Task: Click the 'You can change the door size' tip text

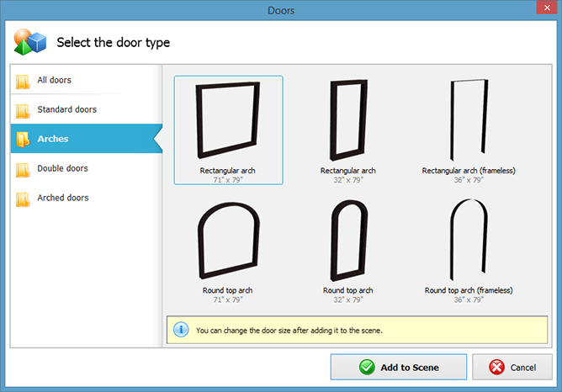Action: click(x=289, y=331)
